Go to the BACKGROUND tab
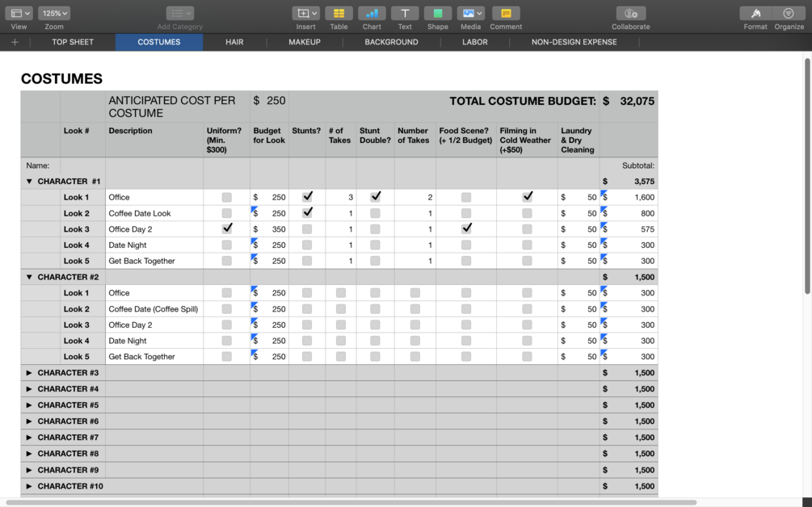This screenshot has width=812, height=507. 391,42
